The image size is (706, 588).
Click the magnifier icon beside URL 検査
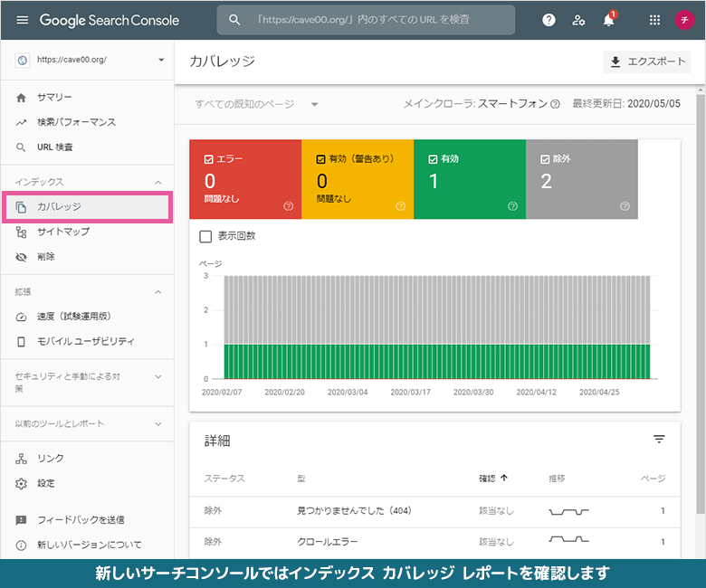(21, 147)
